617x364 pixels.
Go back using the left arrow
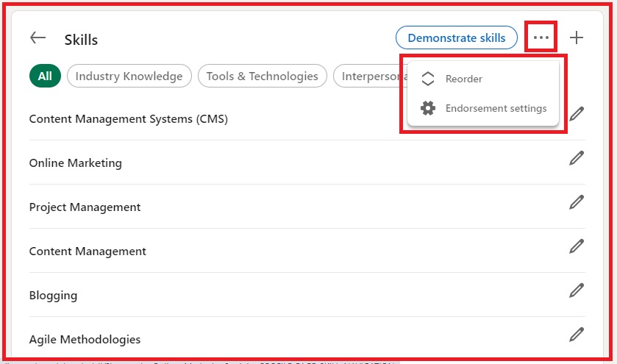(38, 38)
